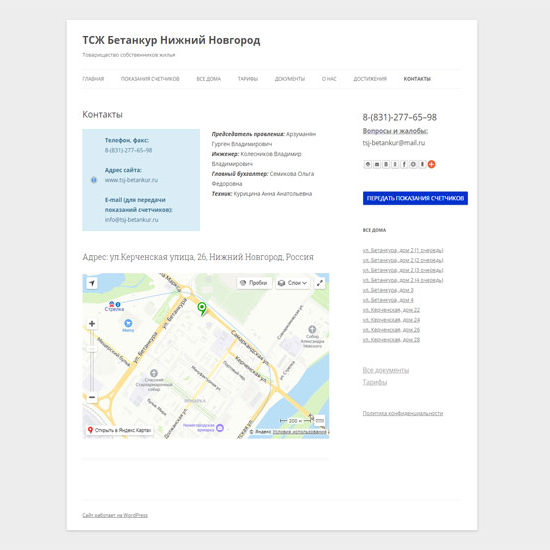Open the ул. Керченская, дом 22 link

(x=391, y=310)
